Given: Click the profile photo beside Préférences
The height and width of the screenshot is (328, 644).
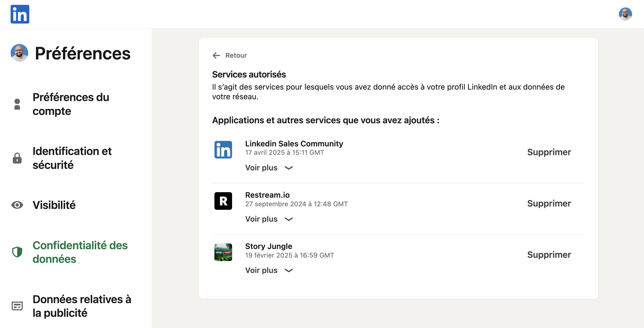Looking at the screenshot, I should (x=19, y=53).
